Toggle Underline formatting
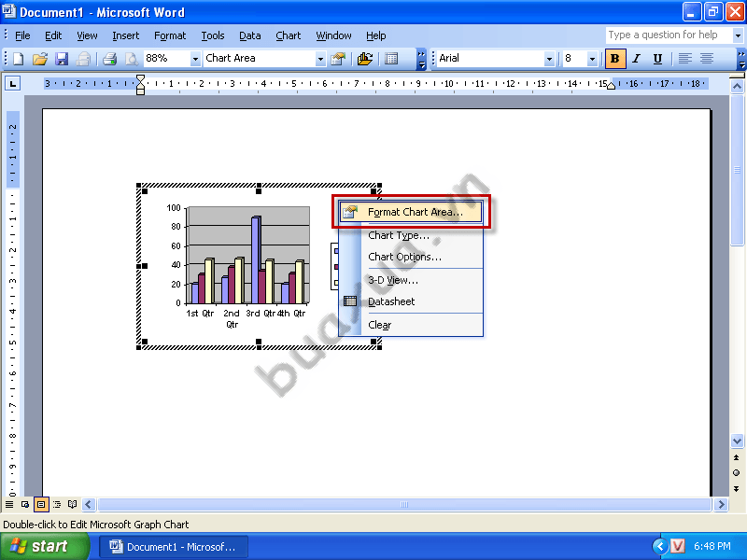The width and height of the screenshot is (747, 560). pyautogui.click(x=658, y=59)
